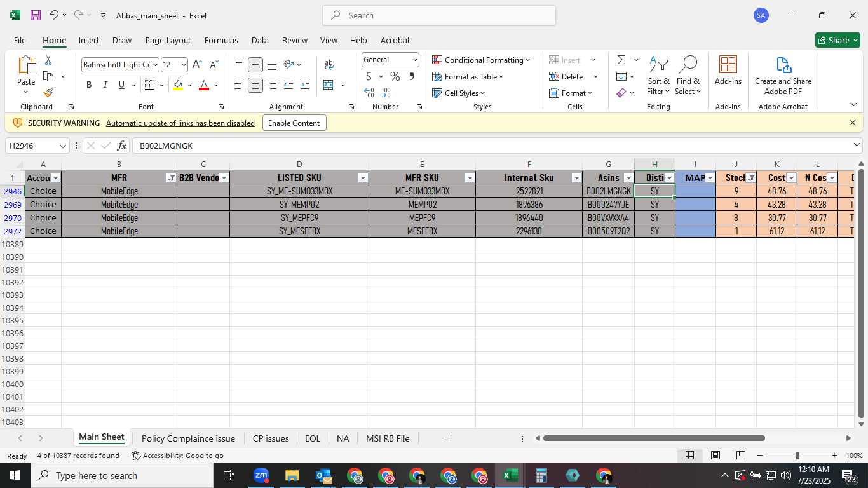This screenshot has height=488, width=868.
Task: Save the workbook with the Save icon
Action: pos(36,15)
